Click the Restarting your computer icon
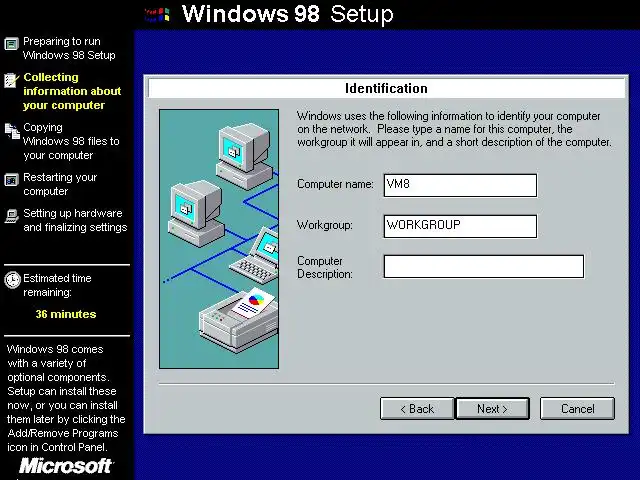 (x=11, y=180)
